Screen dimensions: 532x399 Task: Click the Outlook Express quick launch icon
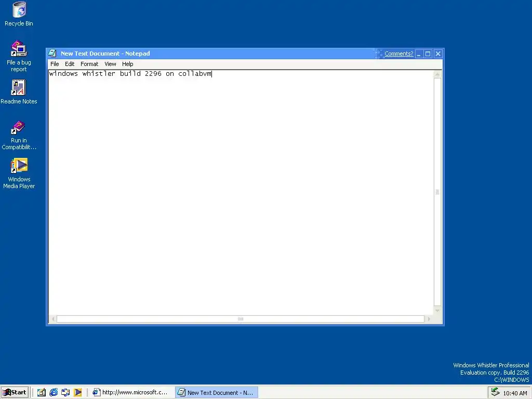click(65, 393)
